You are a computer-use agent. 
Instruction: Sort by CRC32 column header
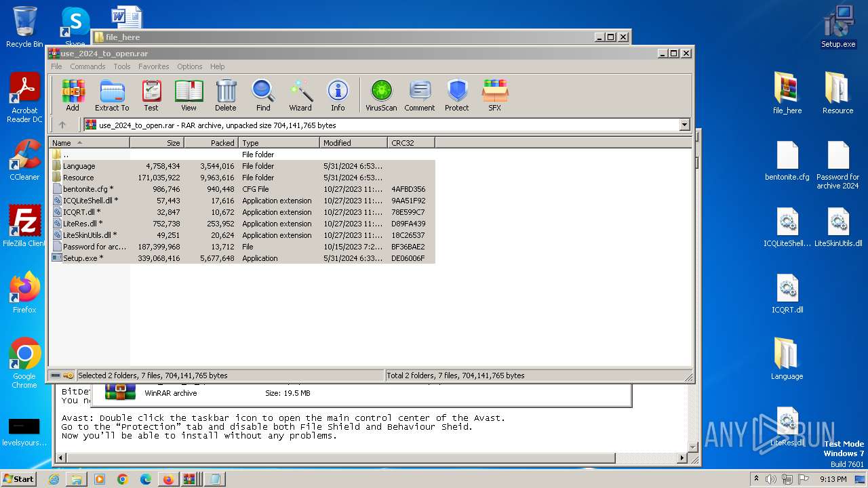pyautogui.click(x=411, y=143)
